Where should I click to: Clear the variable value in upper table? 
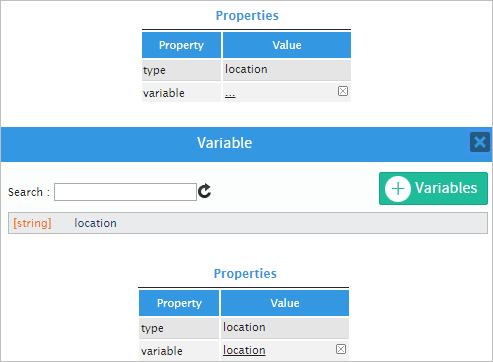pos(343,91)
